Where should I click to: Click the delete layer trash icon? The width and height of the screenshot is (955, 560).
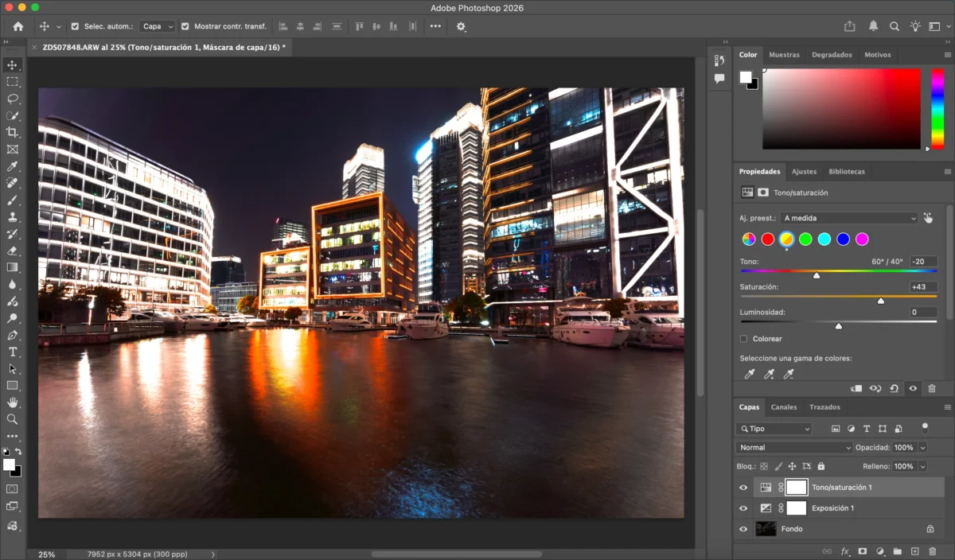[932, 551]
